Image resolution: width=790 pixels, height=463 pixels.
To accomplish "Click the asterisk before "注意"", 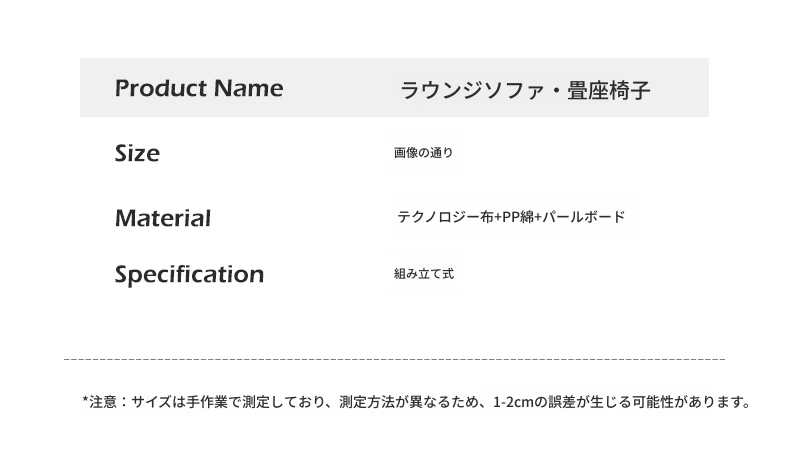I will pos(86,402).
